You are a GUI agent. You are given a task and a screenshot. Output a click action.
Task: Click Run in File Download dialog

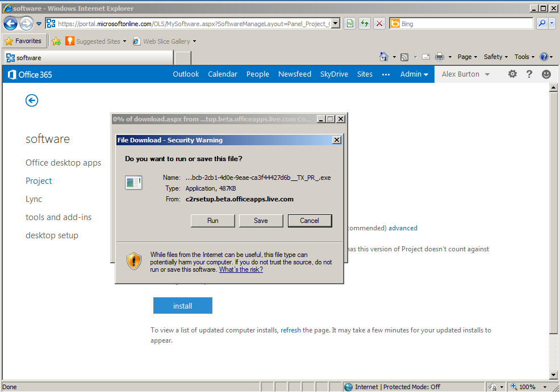[213, 221]
